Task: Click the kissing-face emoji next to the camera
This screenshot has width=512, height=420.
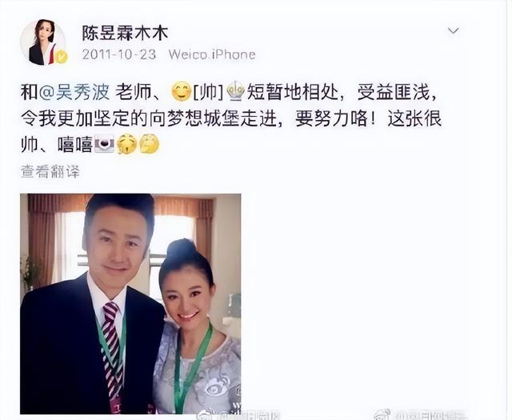Action: (x=126, y=144)
